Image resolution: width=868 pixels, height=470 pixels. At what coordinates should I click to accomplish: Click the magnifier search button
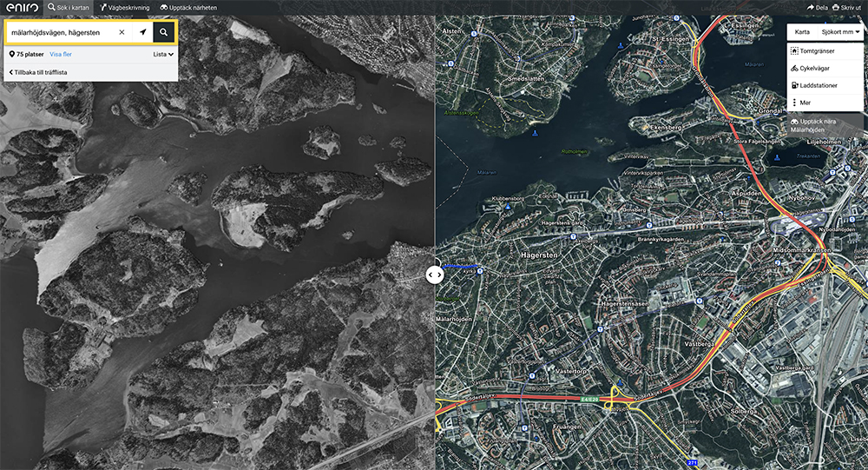tap(164, 32)
